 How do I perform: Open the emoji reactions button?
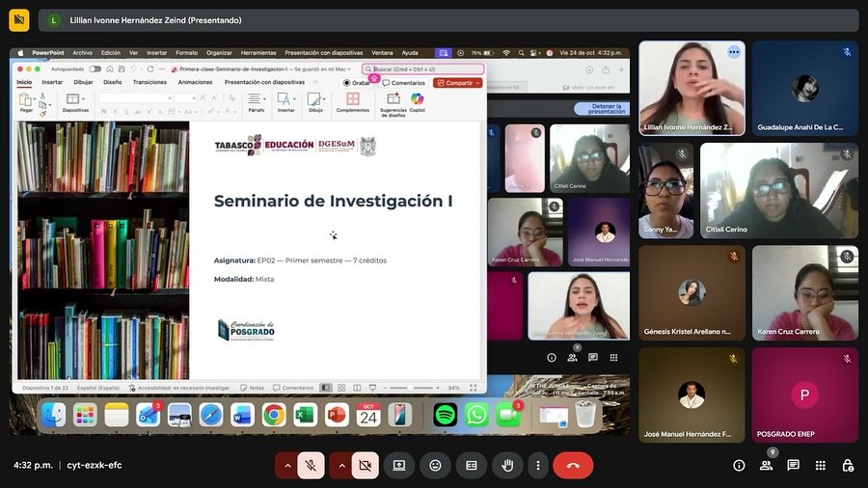[435, 465]
